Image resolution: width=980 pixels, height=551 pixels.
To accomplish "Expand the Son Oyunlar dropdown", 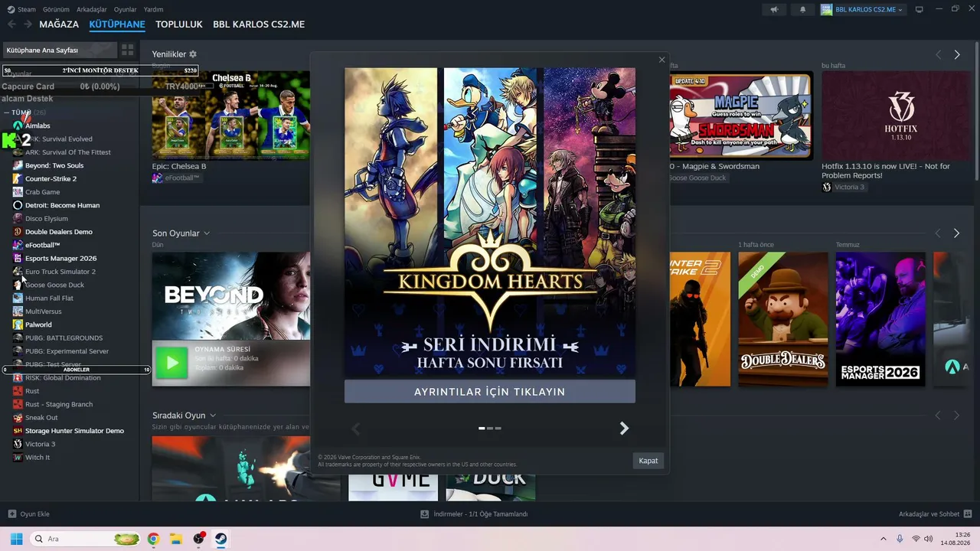I will click(207, 233).
